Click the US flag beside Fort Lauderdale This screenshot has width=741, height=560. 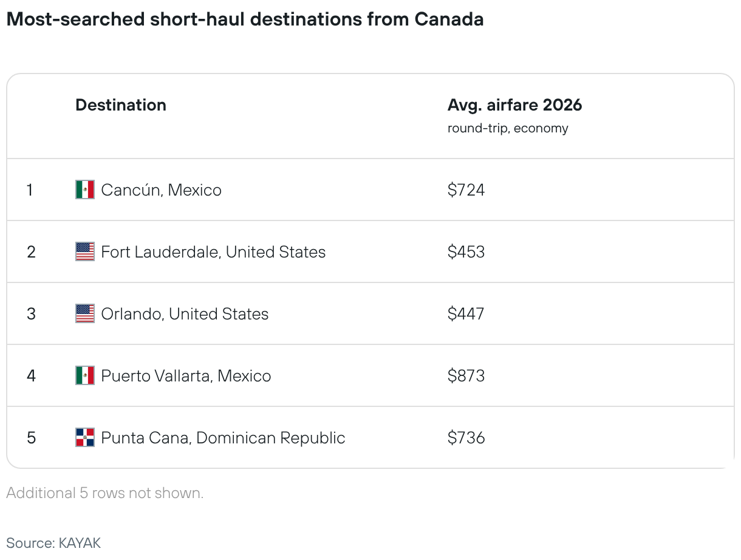click(85, 252)
